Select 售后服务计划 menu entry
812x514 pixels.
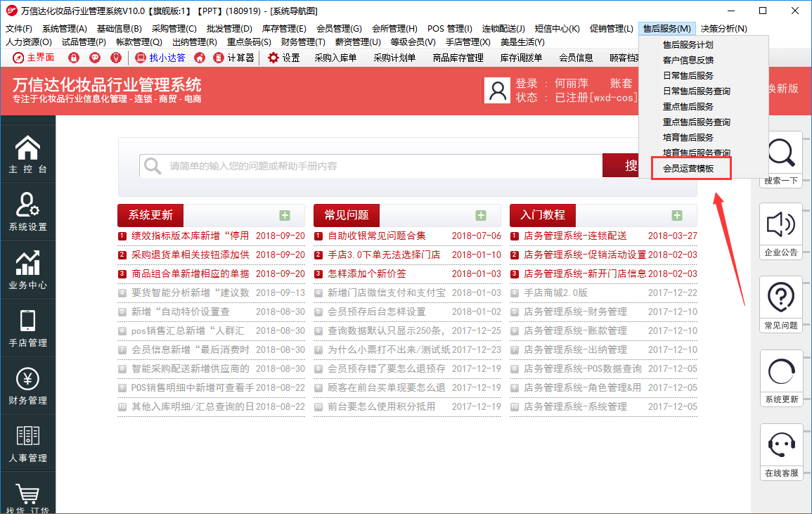point(688,45)
